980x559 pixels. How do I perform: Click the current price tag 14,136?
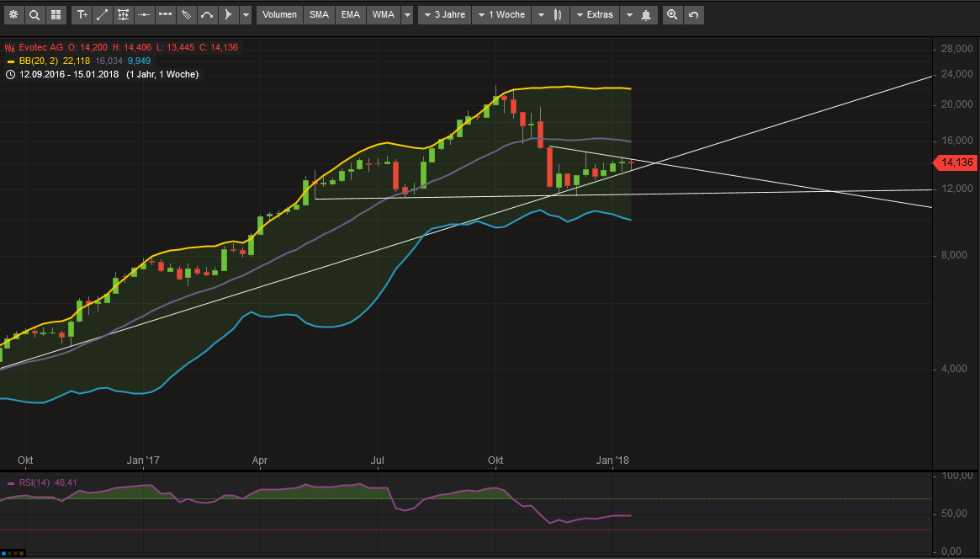point(955,162)
